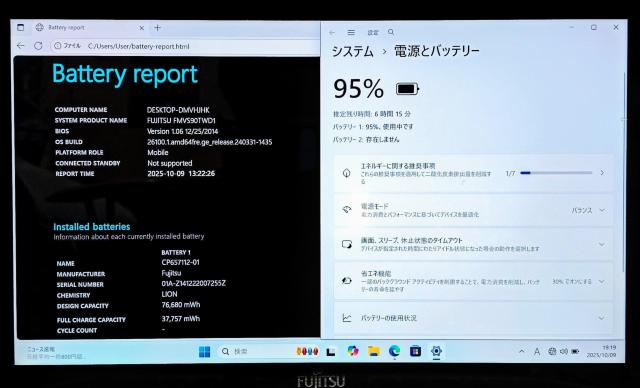Open the news widget on taskbar
Screen dimensions: 640x388
(54, 353)
